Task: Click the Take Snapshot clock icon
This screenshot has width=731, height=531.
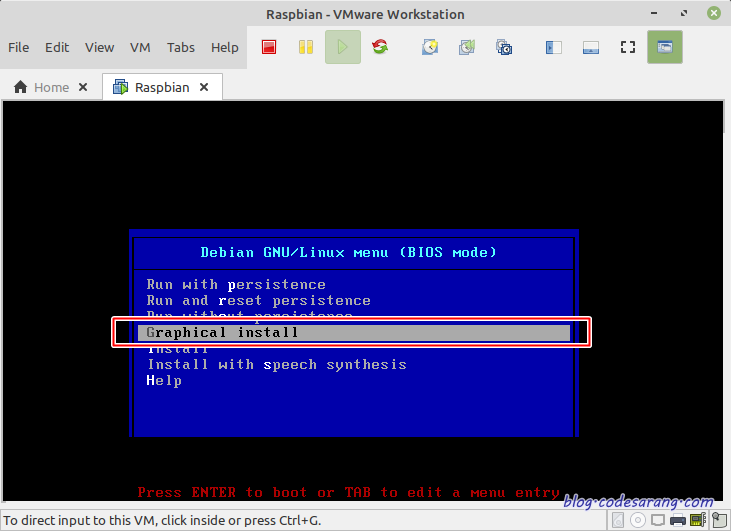Action: [x=430, y=47]
